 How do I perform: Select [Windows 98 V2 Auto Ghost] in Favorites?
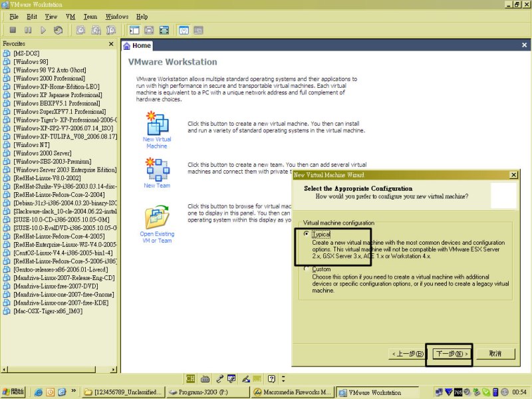50,70
